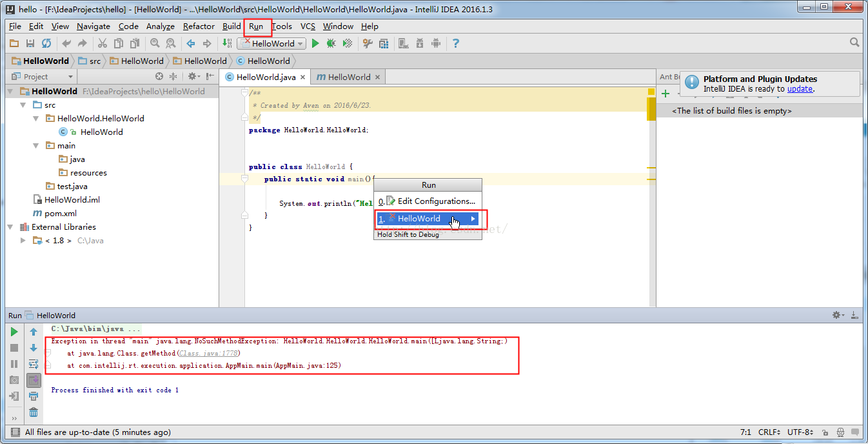
Task: Expand the External Libraries node
Action: (10, 227)
